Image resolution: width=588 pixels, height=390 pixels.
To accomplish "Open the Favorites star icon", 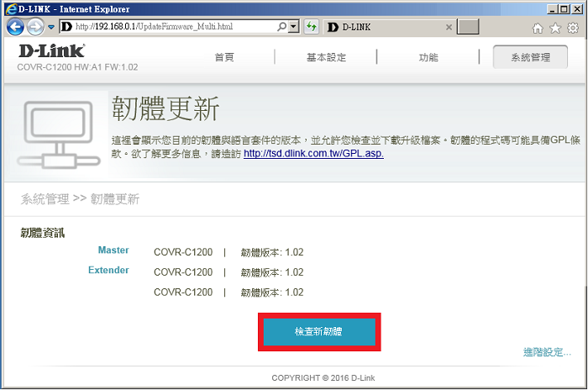I will click(x=554, y=28).
